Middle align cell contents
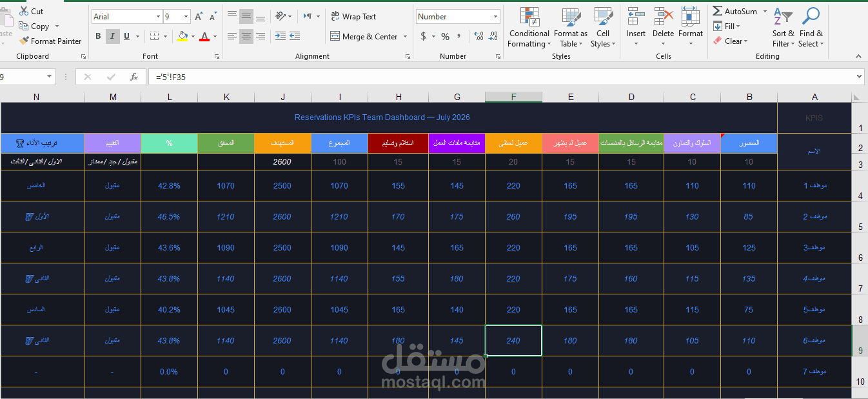The image size is (868, 399). click(246, 16)
